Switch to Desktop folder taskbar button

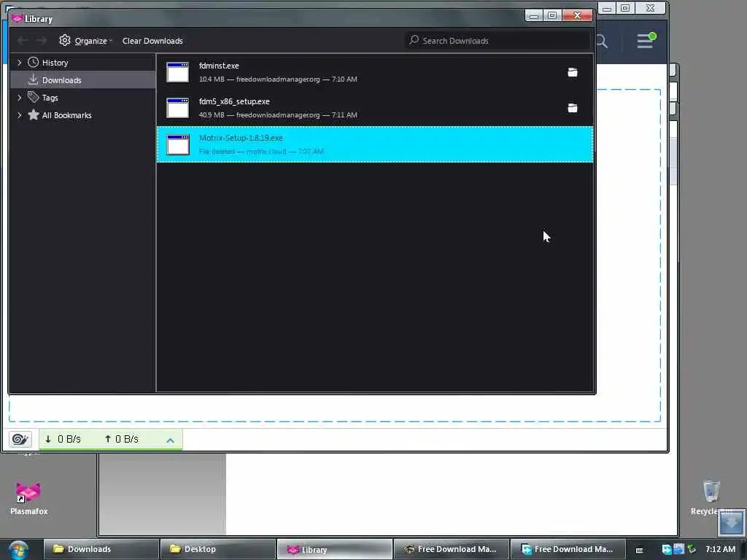coord(217,549)
